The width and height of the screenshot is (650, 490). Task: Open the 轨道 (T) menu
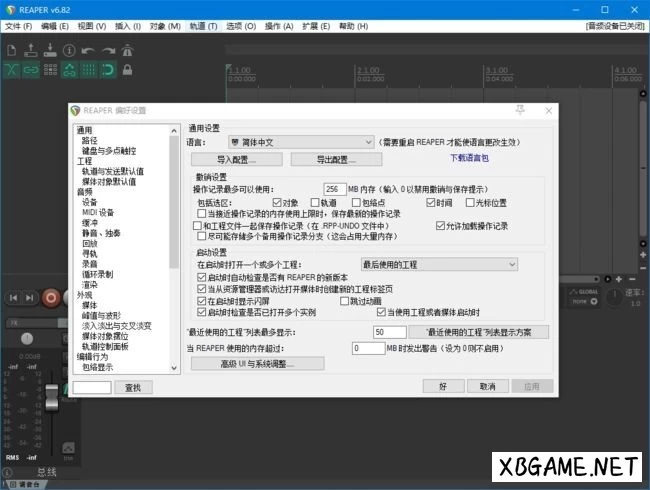click(203, 25)
